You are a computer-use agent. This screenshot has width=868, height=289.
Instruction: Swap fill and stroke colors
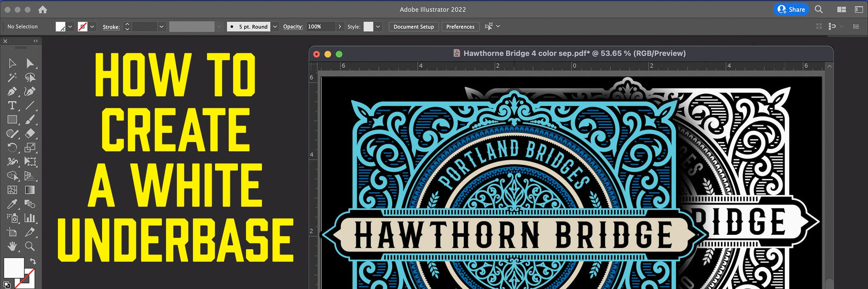coord(33,261)
